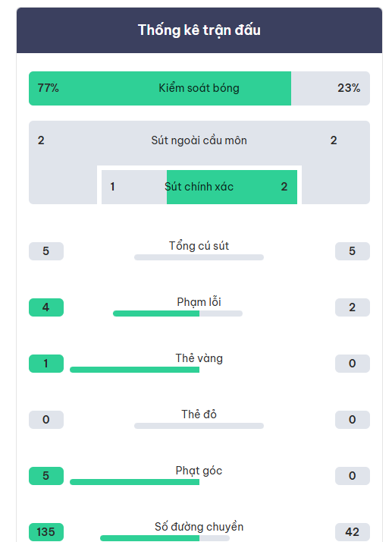Click Số đường chuyền right value 42
Screen dimensions: 392x542
353,532
